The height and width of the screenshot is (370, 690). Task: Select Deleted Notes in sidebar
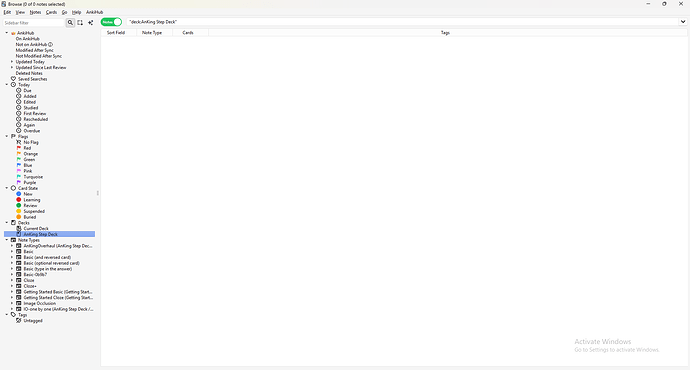[x=29, y=73]
